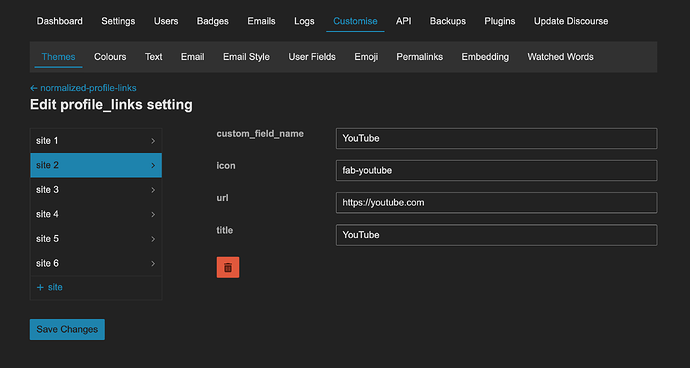Open the Badges admin section
Screen dimensions: 690x368
[x=213, y=21]
